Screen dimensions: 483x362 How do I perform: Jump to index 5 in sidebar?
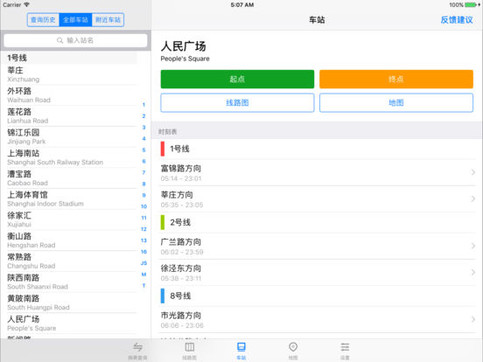tap(144, 150)
